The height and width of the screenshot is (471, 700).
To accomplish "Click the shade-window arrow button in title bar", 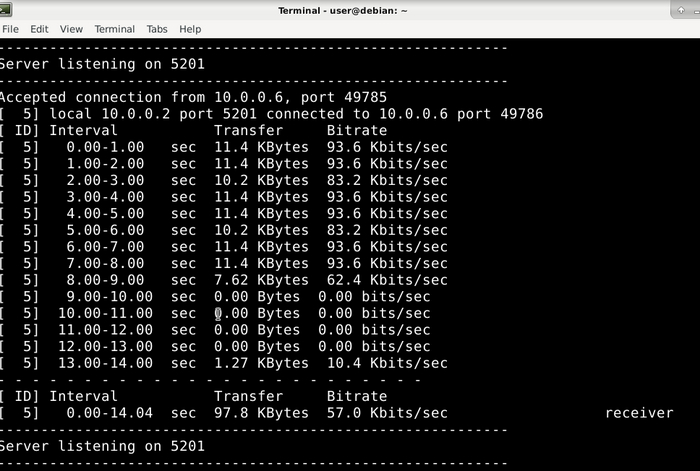I will 681,10.
